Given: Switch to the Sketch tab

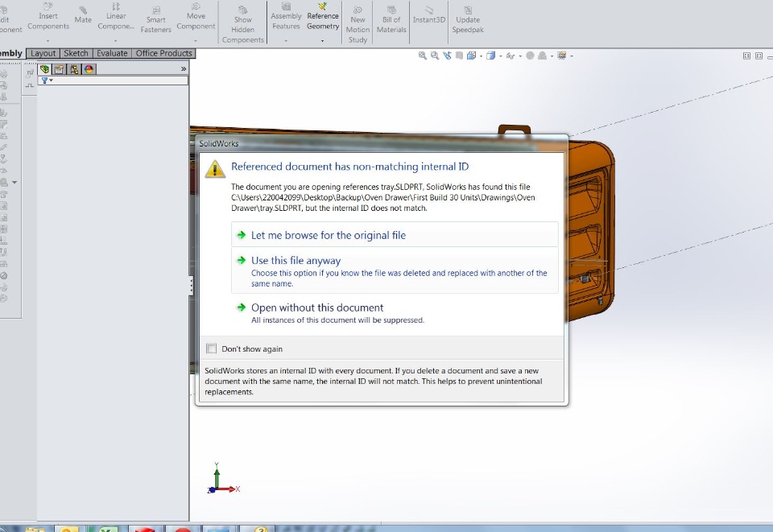Looking at the screenshot, I should tap(76, 53).
